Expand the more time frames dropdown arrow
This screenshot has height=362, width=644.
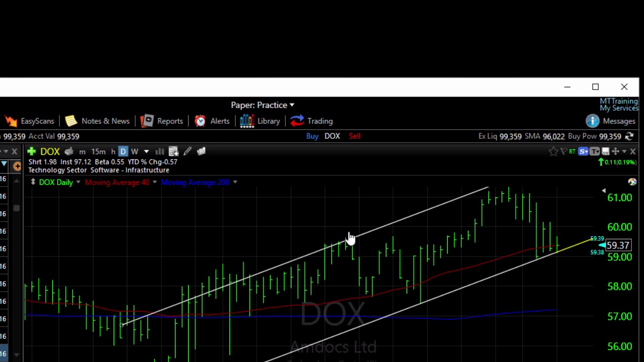146,151
